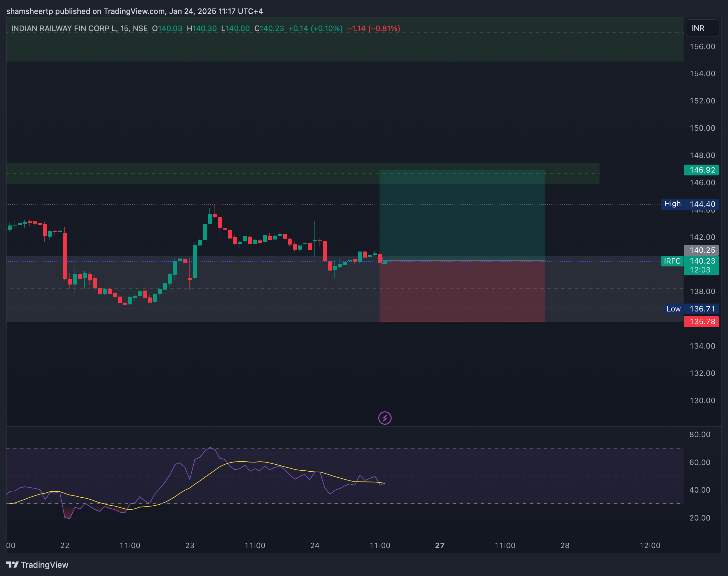Click the High 144.40 price label
The height and width of the screenshot is (576, 728).
(690, 204)
